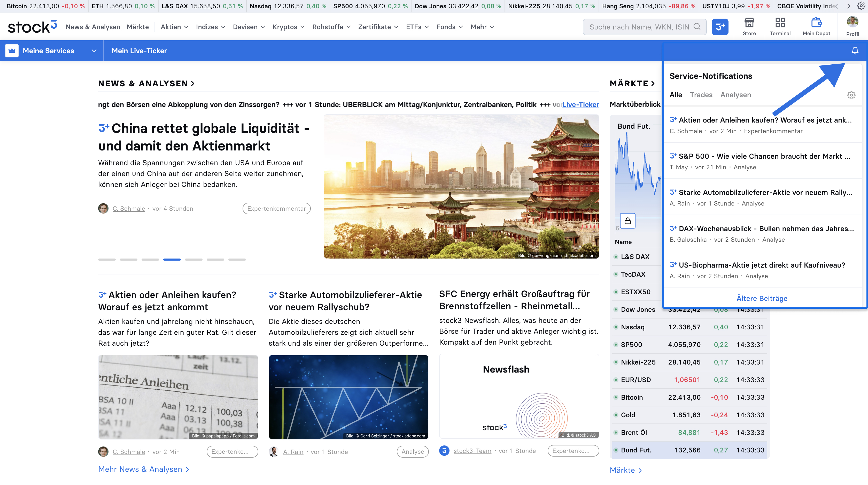Click the Analyse tag by A. Rain
This screenshot has width=868, height=485.
tap(413, 452)
